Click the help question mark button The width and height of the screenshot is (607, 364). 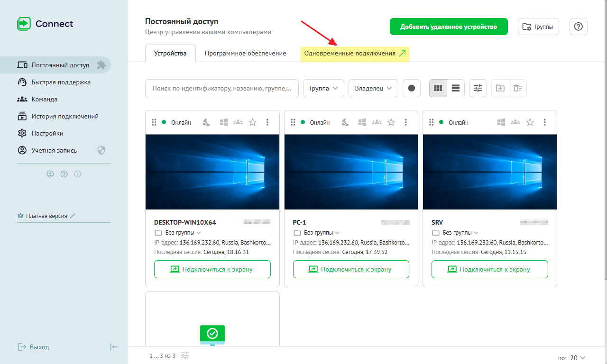point(578,27)
